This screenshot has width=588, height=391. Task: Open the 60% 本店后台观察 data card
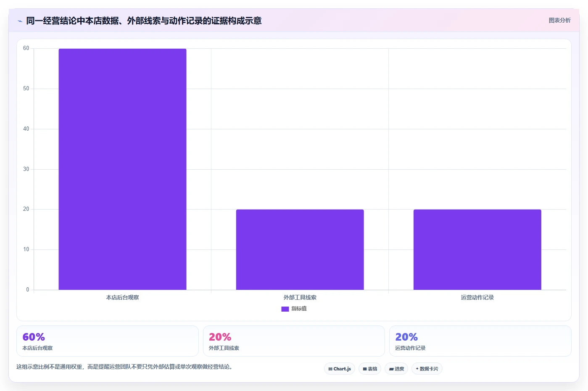[107, 341]
